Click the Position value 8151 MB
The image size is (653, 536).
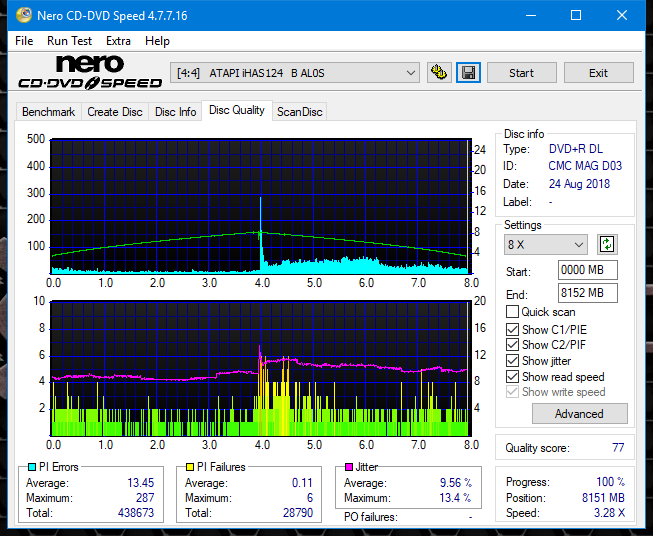coord(603,498)
